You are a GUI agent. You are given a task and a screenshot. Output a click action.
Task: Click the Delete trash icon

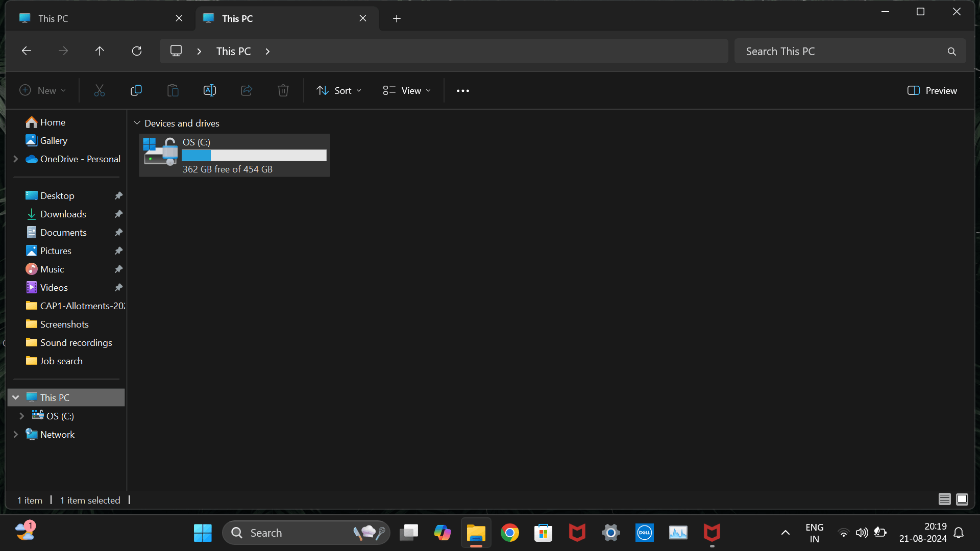[x=283, y=91]
